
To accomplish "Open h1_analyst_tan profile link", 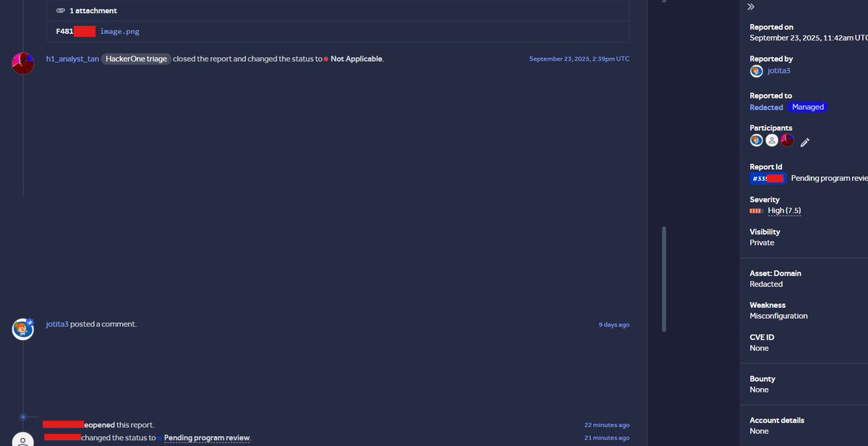I will (72, 59).
